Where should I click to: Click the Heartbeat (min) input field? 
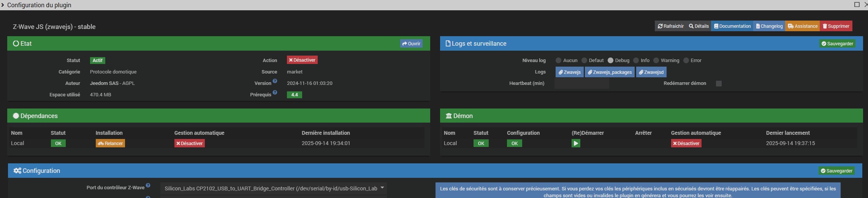click(582, 83)
